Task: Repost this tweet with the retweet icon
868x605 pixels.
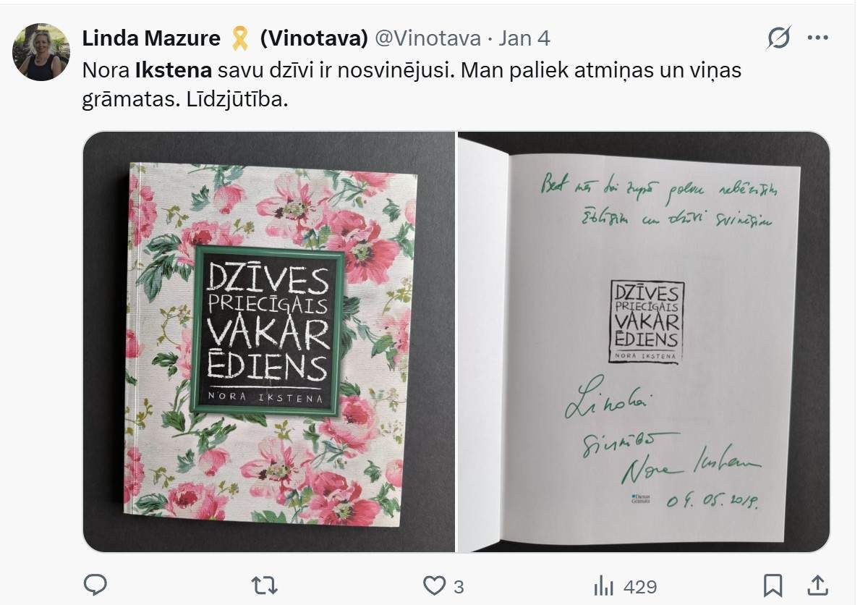Action: pyautogui.click(x=265, y=585)
